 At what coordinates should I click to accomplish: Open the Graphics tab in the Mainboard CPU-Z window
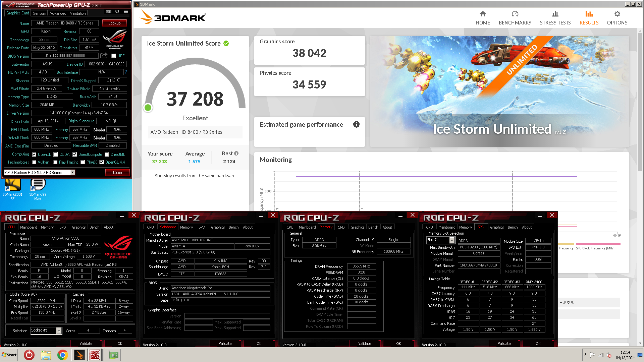click(x=218, y=227)
